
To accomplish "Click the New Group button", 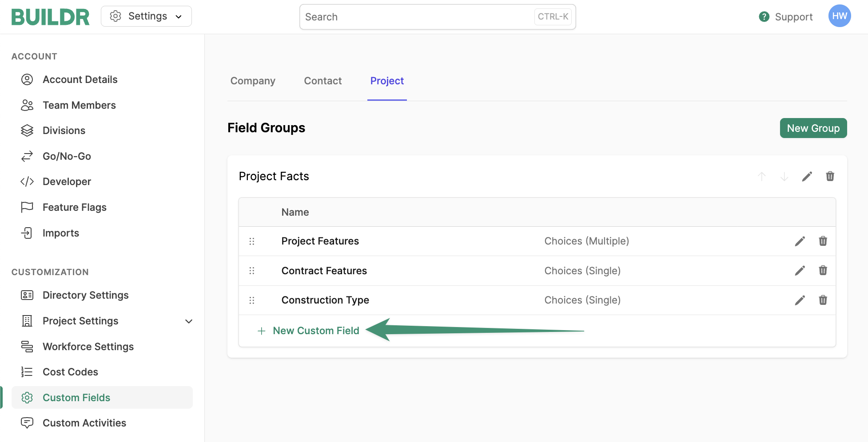I will [x=813, y=128].
